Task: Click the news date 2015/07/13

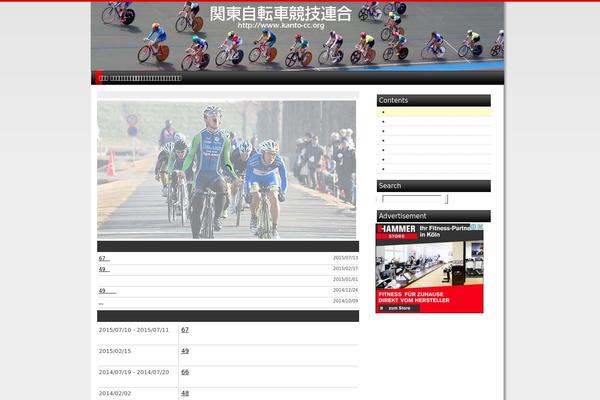Action: tap(345, 258)
